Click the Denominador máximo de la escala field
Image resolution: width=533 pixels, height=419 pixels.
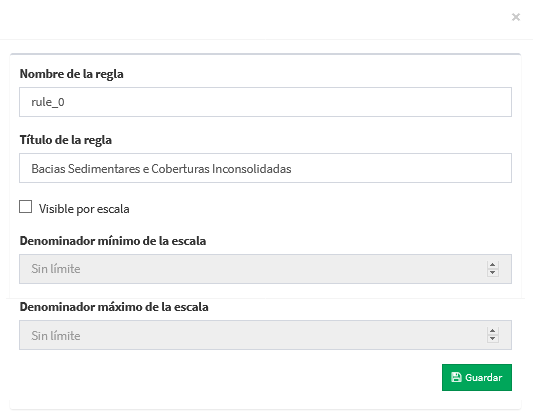click(x=265, y=335)
